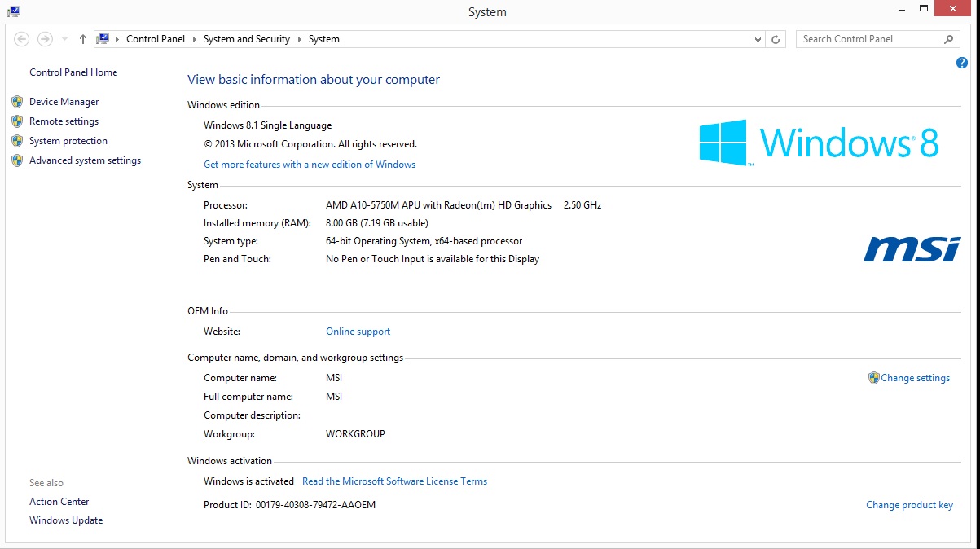
Task: Open the Online support website link
Action: click(x=358, y=332)
